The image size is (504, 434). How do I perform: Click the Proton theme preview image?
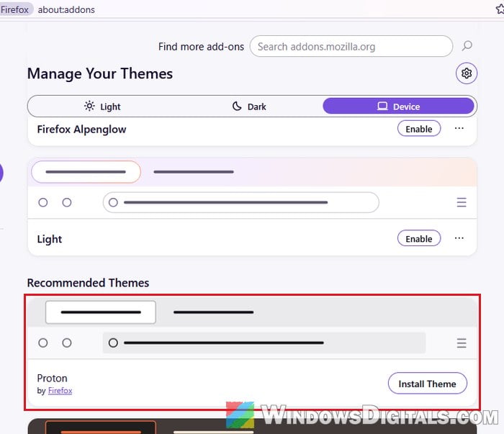pyautogui.click(x=252, y=328)
